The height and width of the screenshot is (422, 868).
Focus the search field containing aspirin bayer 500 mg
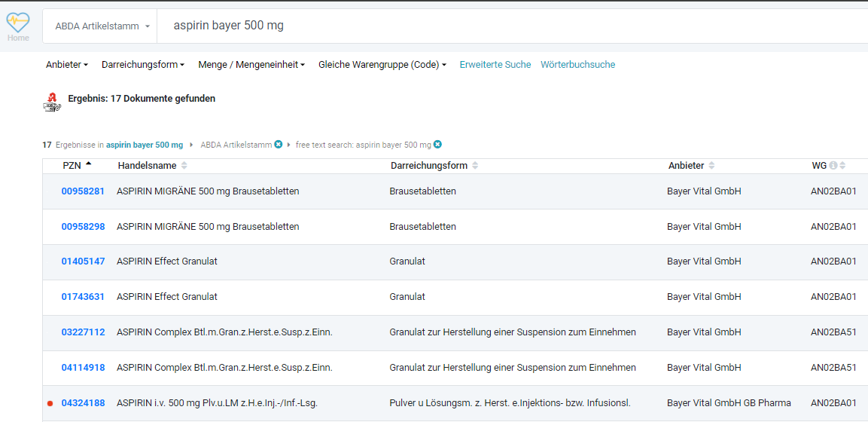512,26
